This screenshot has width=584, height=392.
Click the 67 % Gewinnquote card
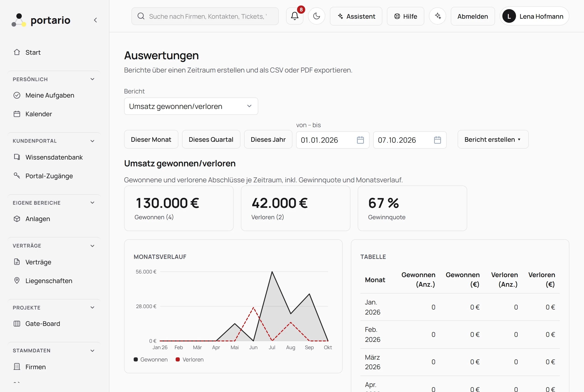412,208
